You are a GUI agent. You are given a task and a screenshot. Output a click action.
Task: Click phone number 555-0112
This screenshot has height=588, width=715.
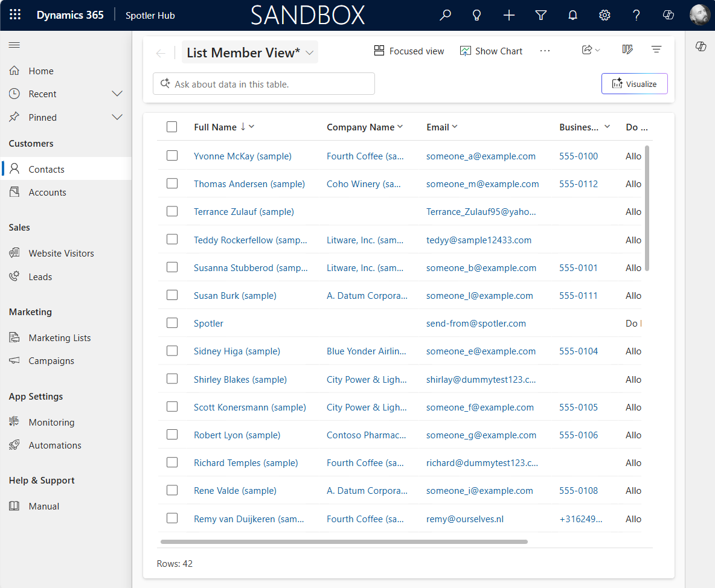(x=579, y=184)
